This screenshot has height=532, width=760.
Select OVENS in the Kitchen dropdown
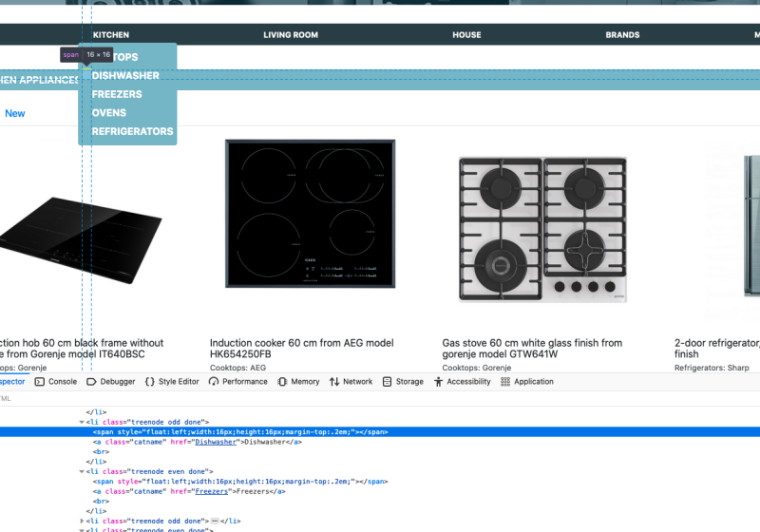pos(109,113)
